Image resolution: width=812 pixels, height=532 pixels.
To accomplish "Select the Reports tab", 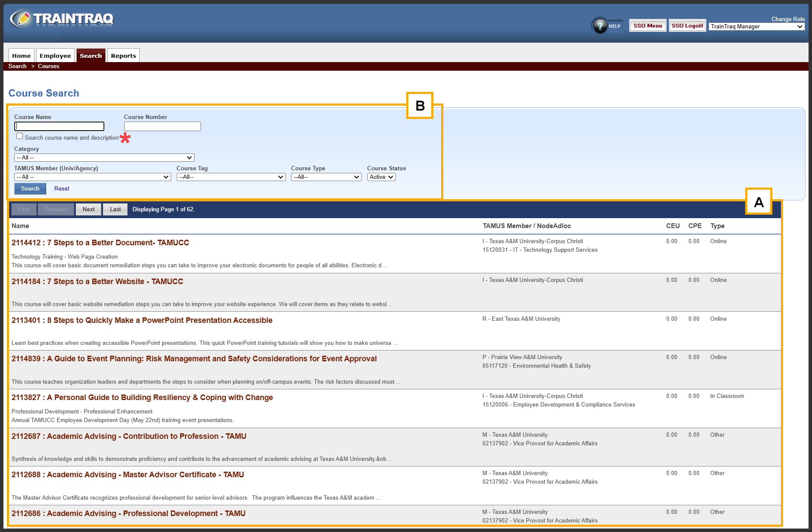I will click(123, 56).
